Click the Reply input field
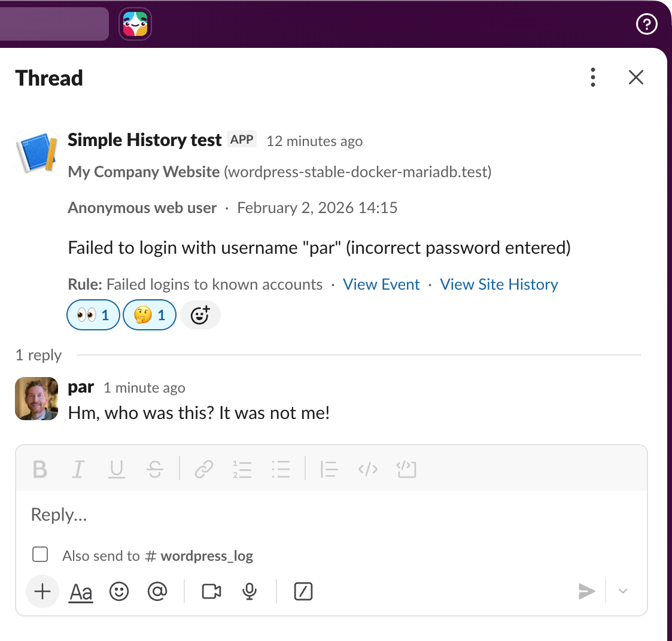 click(x=239, y=514)
